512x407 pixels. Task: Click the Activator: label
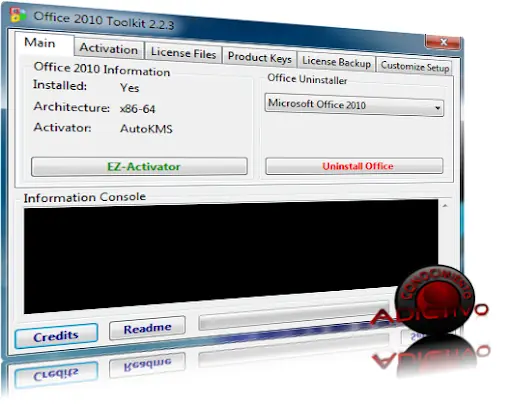pos(62,127)
